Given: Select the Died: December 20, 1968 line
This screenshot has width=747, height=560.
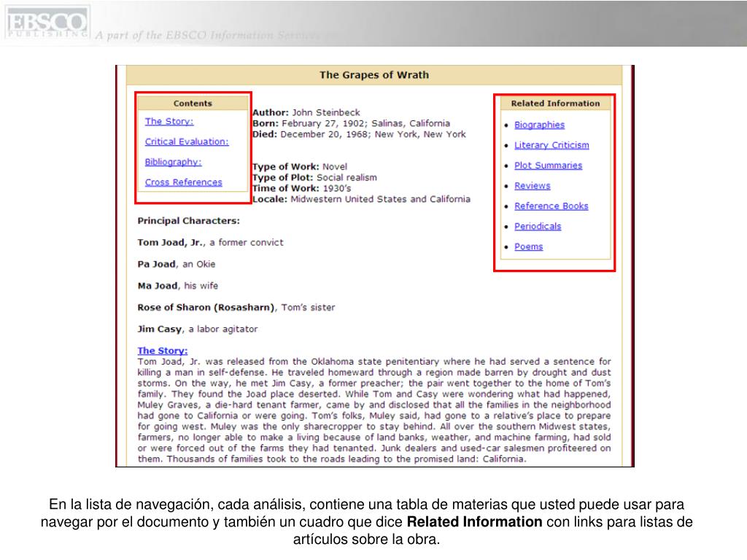Looking at the screenshot, I should point(359,134).
